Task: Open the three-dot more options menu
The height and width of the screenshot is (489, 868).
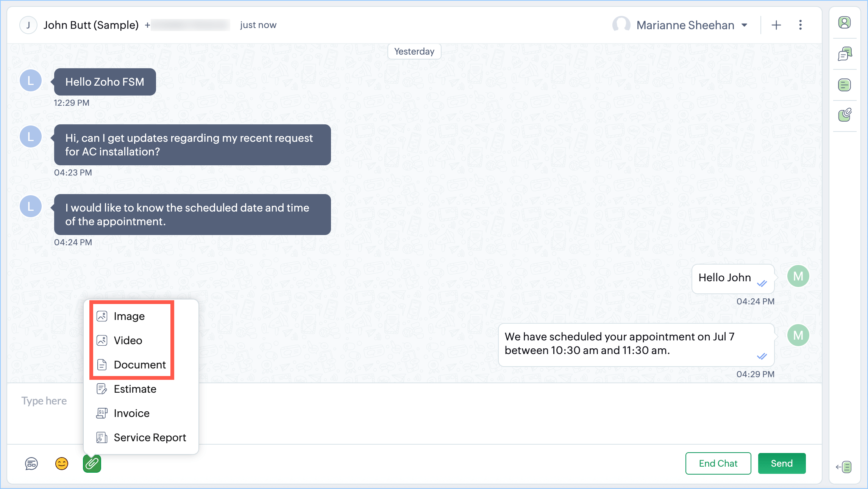Action: point(800,25)
